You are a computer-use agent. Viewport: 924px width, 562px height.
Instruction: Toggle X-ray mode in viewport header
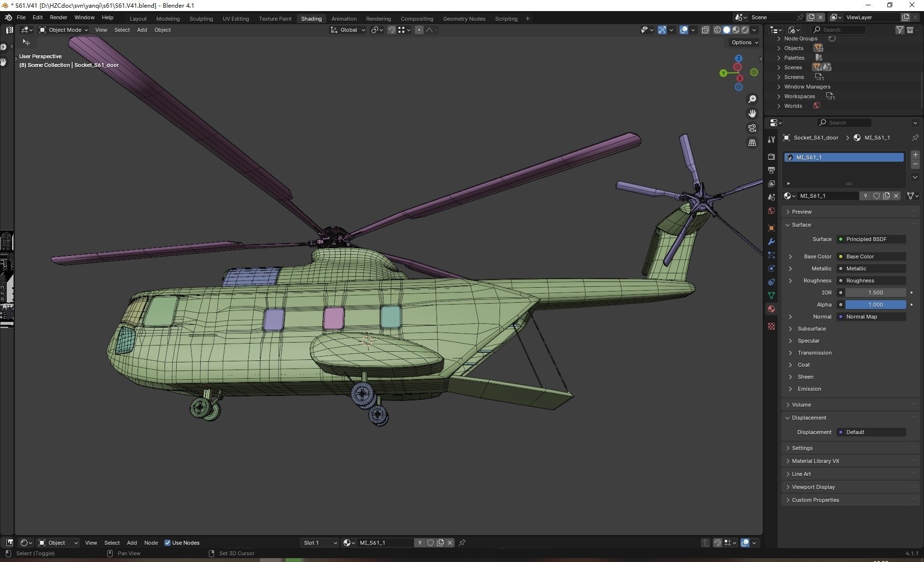tap(705, 30)
